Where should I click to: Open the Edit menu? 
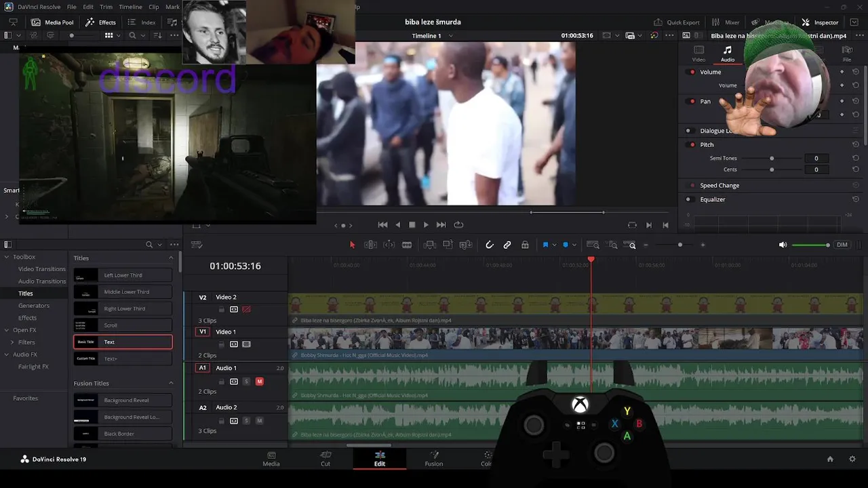click(x=88, y=7)
